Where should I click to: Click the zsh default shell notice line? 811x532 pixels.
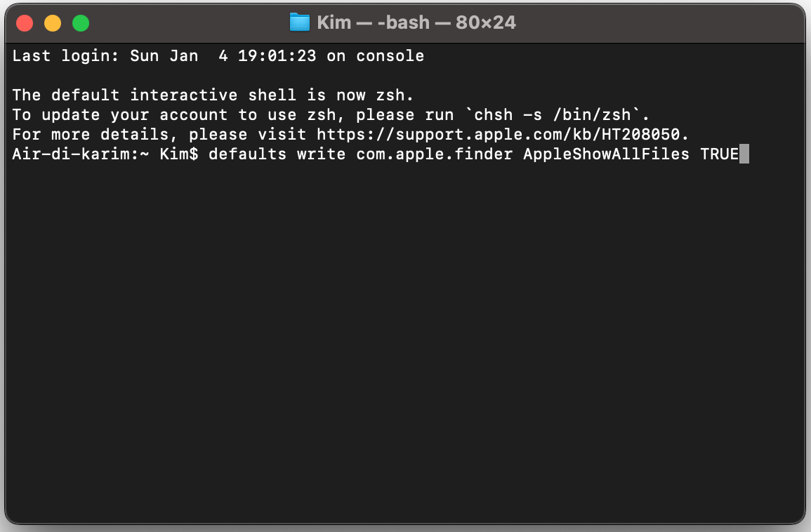(x=211, y=95)
